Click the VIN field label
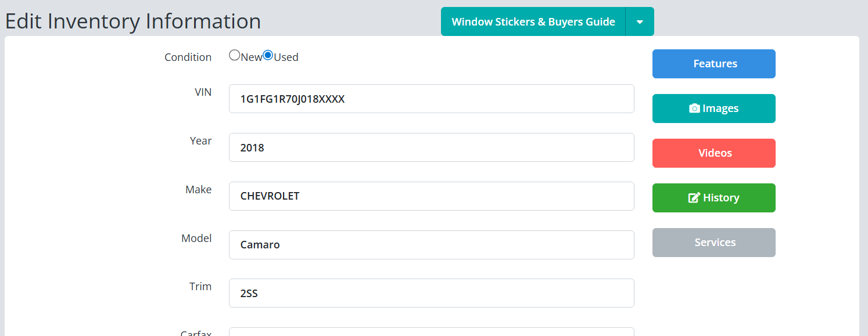 [x=203, y=92]
